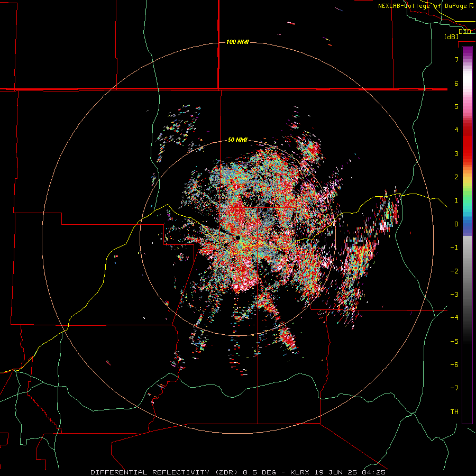This screenshot has width=476, height=476.
Task: Click the TH threshold label on scale
Action: [x=454, y=411]
